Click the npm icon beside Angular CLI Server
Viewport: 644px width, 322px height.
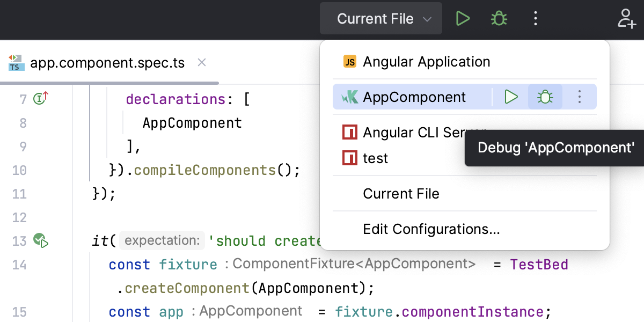349,132
